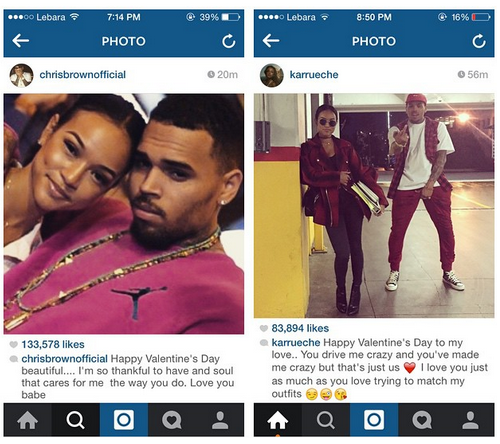The height and width of the screenshot is (444, 500).
Task: Tap camera icon in left phone bar
Action: 124,420
